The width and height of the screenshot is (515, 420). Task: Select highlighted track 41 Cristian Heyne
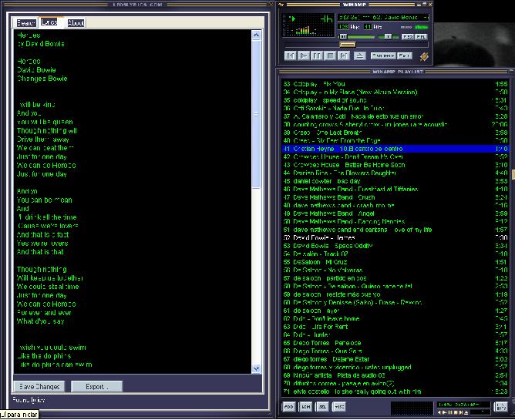click(396, 149)
